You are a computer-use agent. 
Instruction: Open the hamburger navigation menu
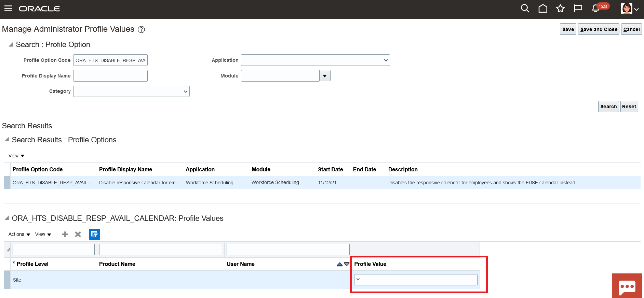coord(8,9)
